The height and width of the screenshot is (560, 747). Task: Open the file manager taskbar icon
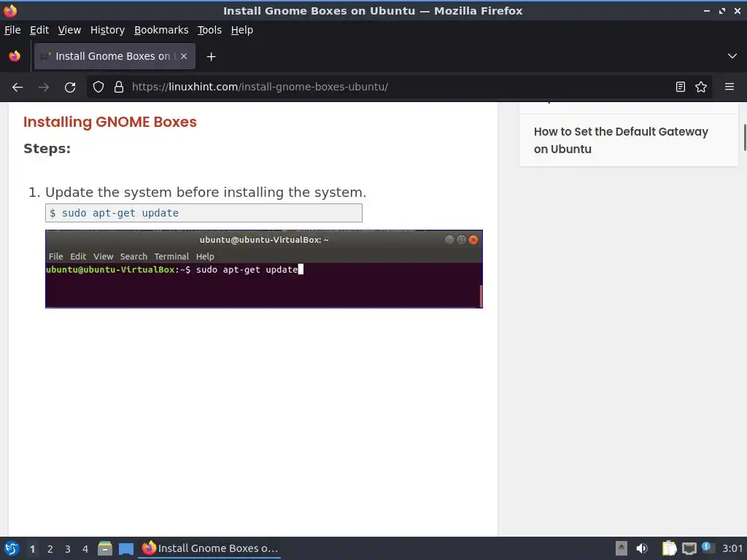[x=105, y=548]
